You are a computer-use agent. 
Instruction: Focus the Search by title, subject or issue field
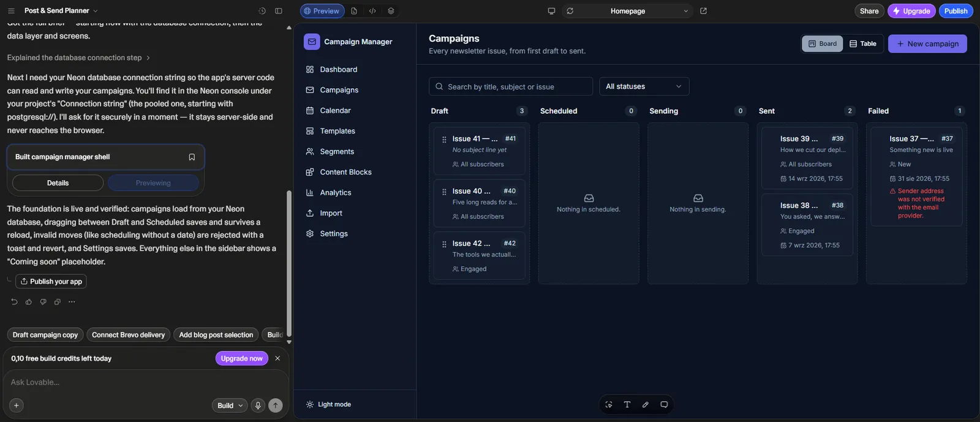tap(511, 86)
